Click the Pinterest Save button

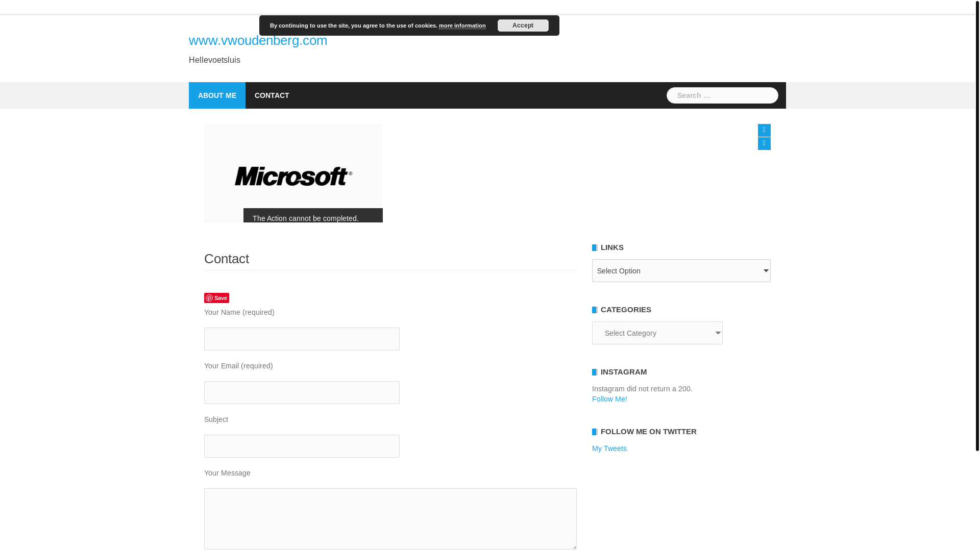point(216,298)
